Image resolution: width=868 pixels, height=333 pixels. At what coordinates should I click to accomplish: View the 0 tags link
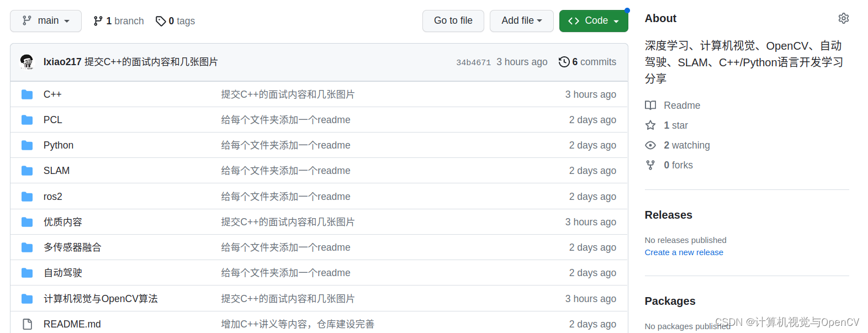point(175,21)
